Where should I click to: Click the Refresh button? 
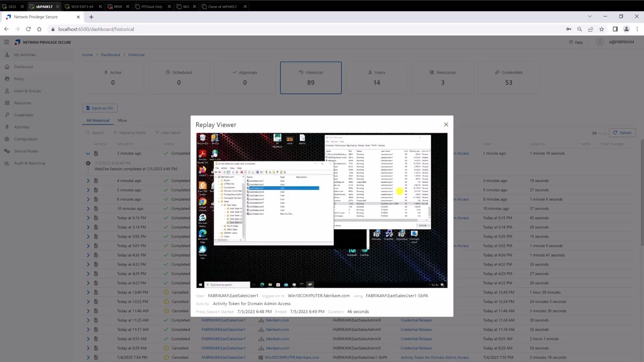coord(622,133)
